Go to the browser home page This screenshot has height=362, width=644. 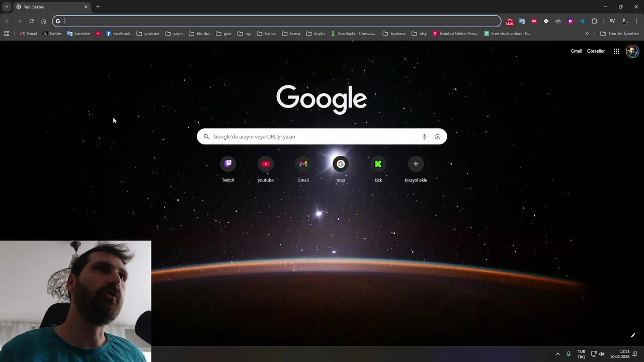(x=43, y=21)
